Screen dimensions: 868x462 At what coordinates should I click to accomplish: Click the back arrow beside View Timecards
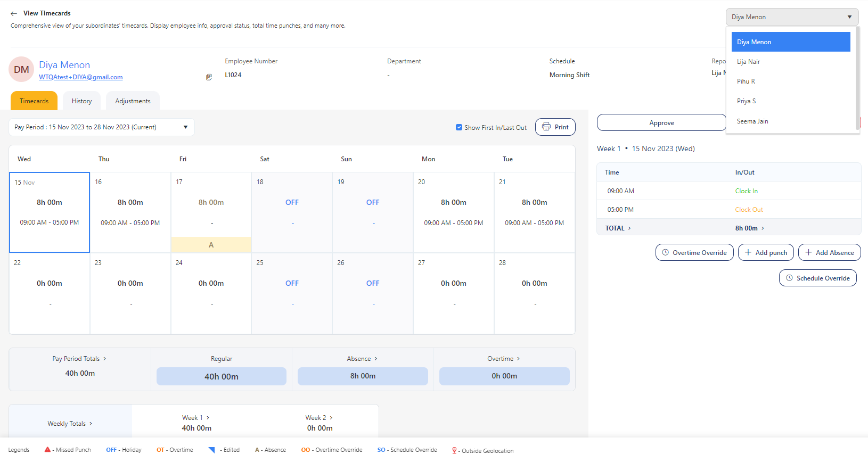pyautogui.click(x=14, y=13)
